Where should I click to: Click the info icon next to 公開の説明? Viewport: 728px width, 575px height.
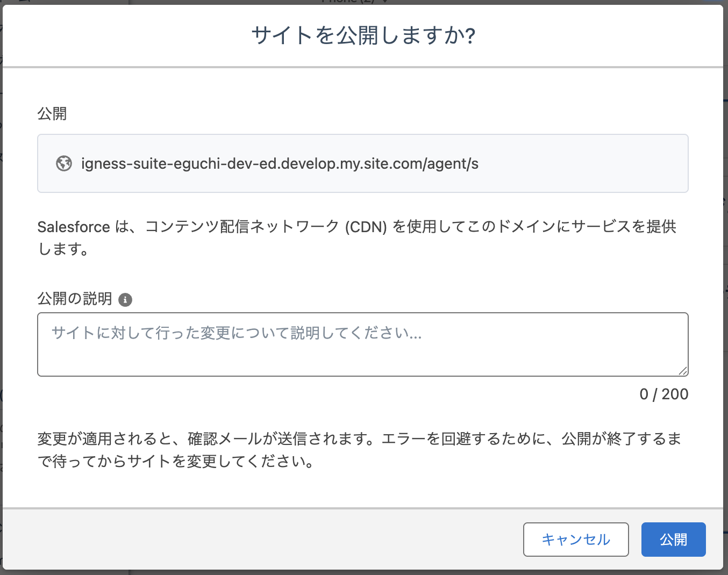pyautogui.click(x=125, y=300)
